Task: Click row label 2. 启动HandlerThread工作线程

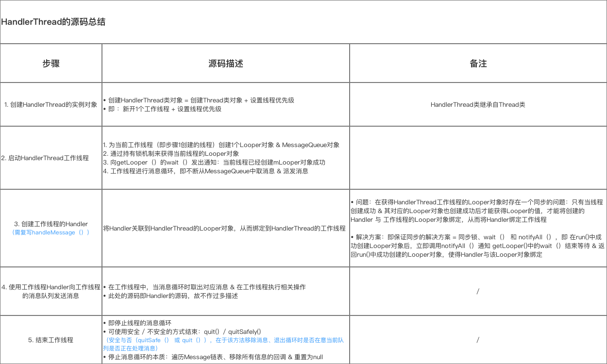Action: click(x=51, y=157)
